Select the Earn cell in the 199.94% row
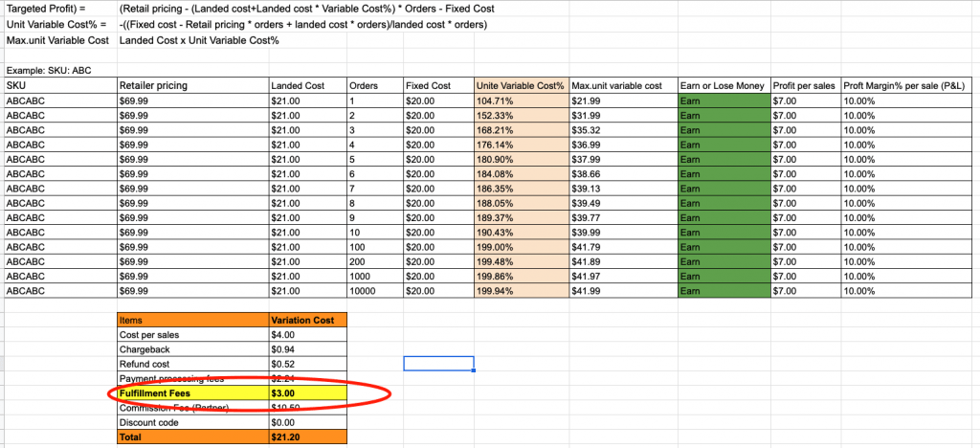This screenshot has height=448, width=980. [x=724, y=291]
